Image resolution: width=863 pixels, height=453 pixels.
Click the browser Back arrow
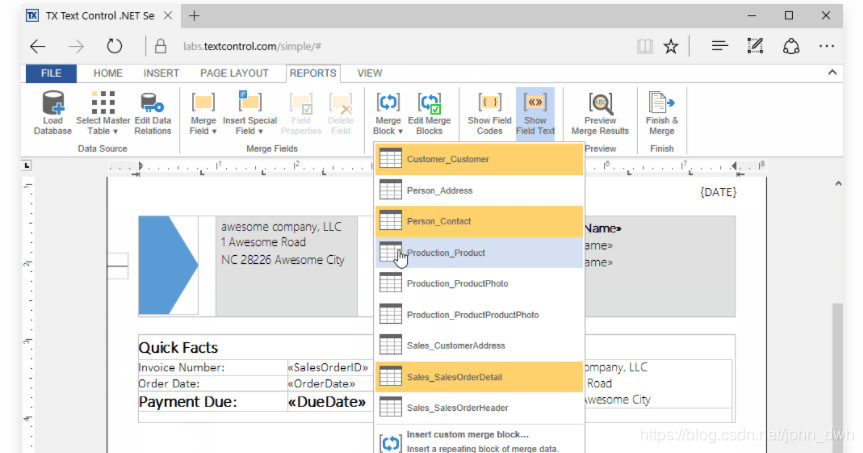pos(37,46)
